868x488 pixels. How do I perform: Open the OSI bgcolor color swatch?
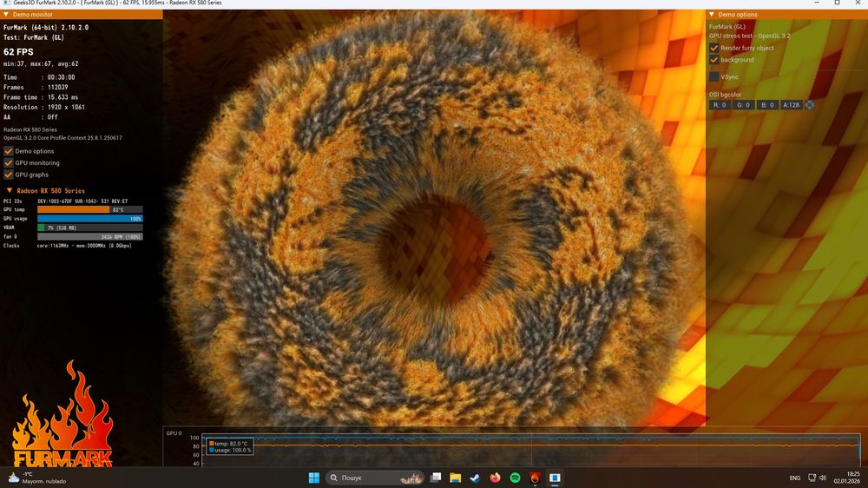click(809, 105)
